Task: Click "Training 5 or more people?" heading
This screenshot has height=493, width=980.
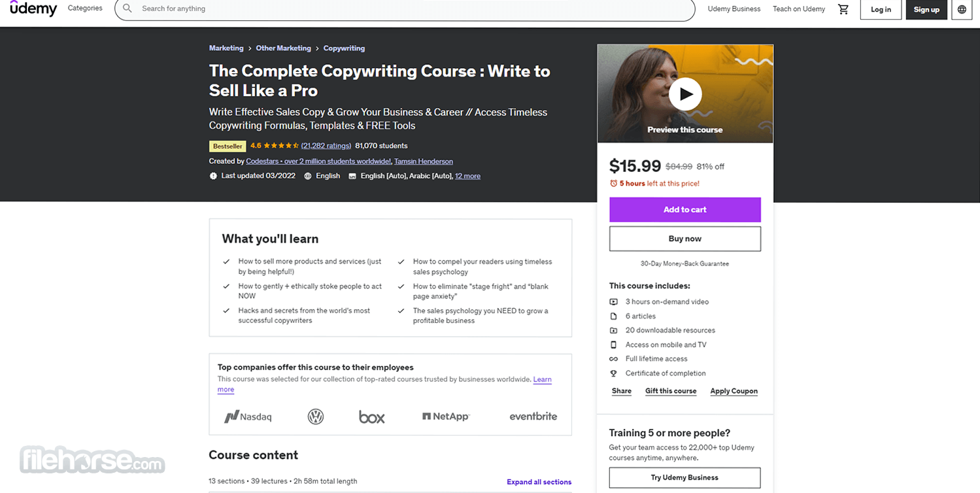Action: click(x=669, y=433)
